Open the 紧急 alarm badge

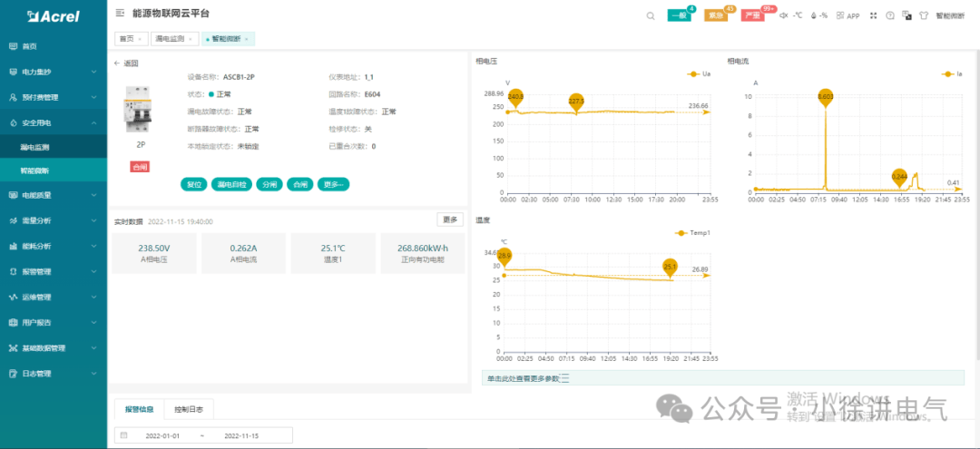(716, 15)
